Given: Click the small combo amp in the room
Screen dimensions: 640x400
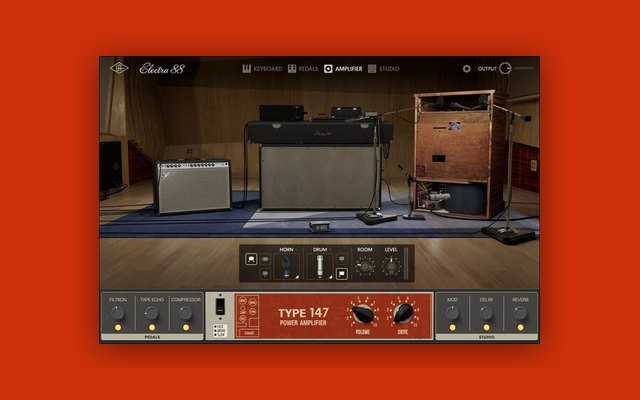Looking at the screenshot, I should 193,186.
